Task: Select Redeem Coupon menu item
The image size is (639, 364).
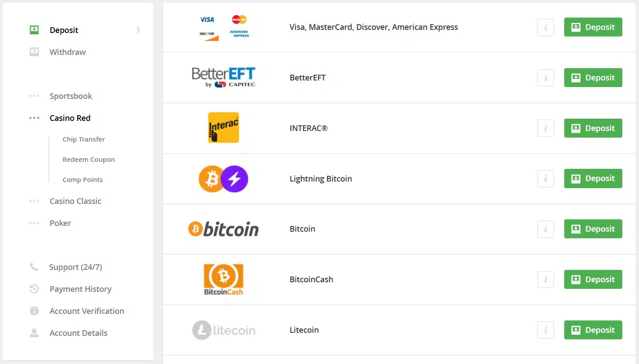Action: click(88, 160)
